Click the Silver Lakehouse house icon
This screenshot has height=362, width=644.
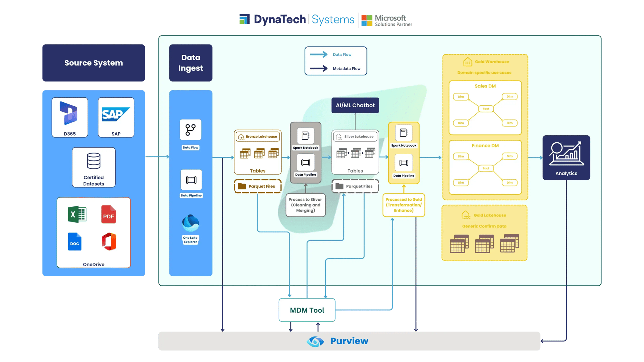(339, 137)
